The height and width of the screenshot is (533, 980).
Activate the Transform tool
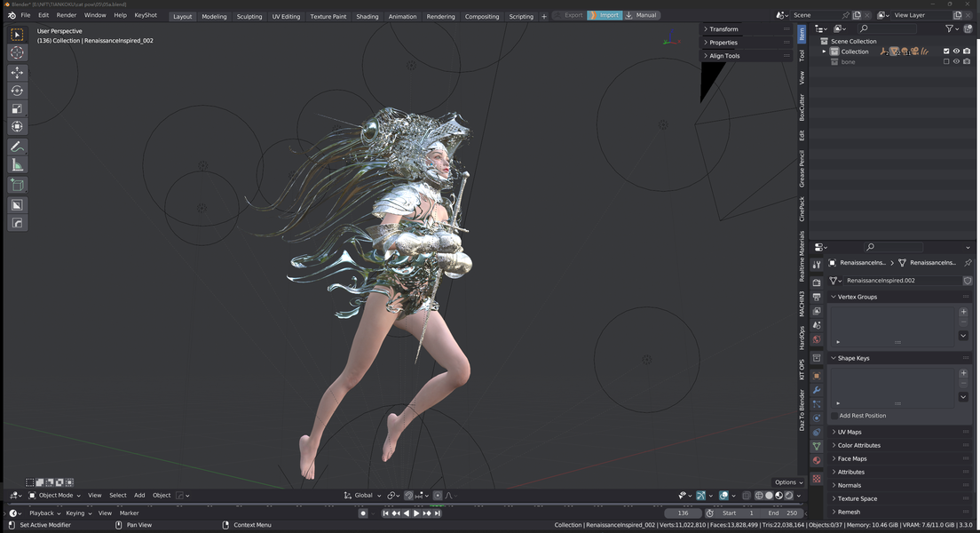tap(17, 127)
